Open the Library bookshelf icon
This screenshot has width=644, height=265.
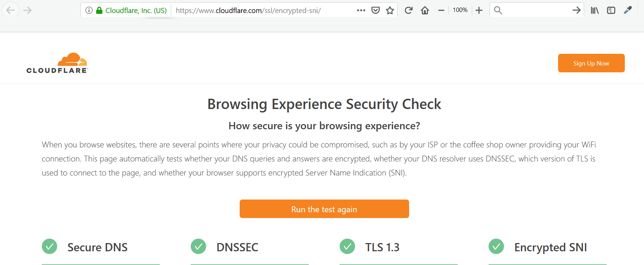[595, 10]
